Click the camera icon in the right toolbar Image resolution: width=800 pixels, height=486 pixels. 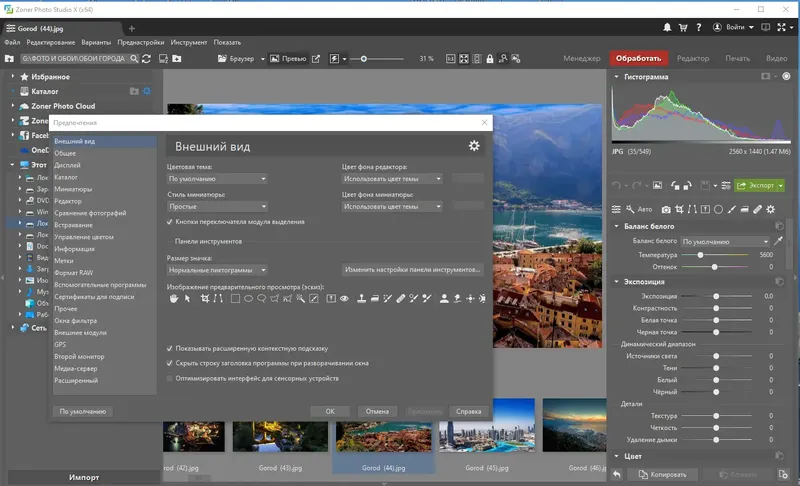pyautogui.click(x=664, y=209)
